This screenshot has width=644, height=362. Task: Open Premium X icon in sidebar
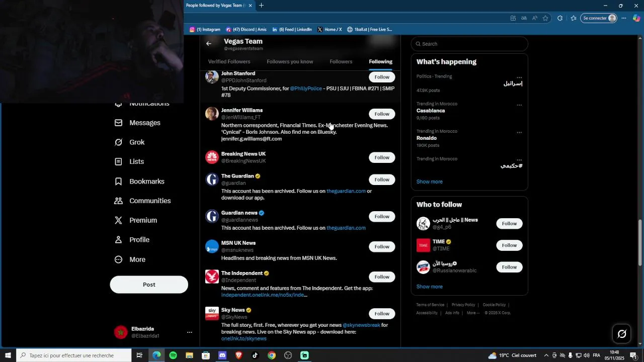pos(118,220)
